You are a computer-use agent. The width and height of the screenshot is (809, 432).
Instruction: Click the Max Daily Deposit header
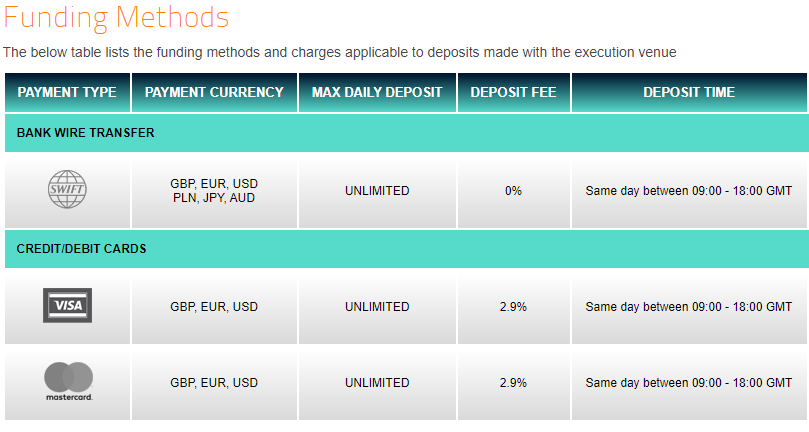[377, 92]
